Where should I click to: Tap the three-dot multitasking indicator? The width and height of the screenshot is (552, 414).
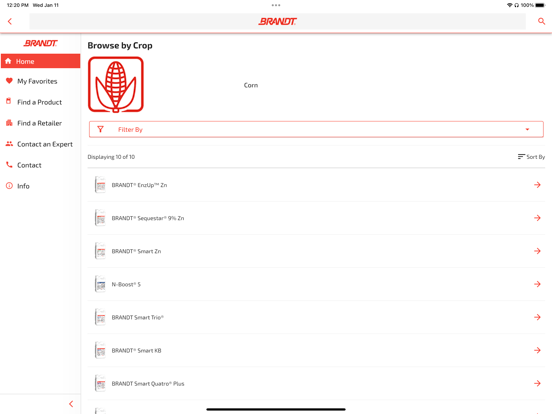(x=276, y=5)
